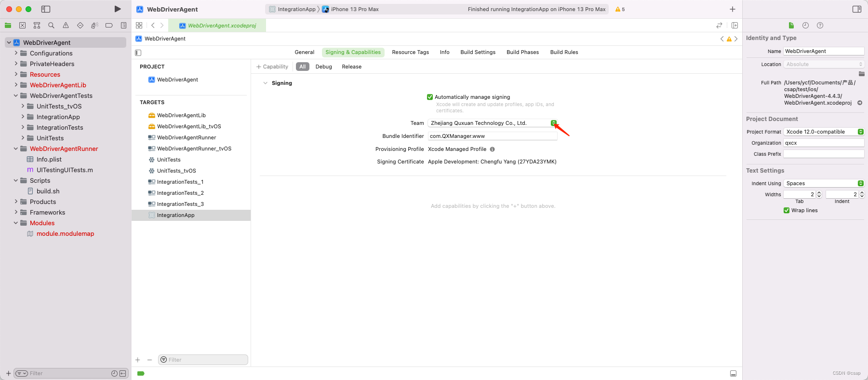Go forward in editor history
The image size is (868, 380).
(162, 25)
